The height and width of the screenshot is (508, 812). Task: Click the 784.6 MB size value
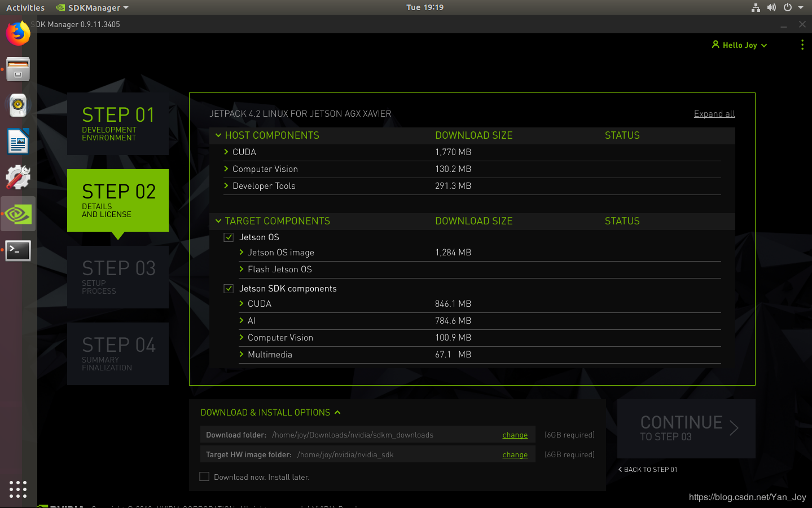(x=453, y=321)
